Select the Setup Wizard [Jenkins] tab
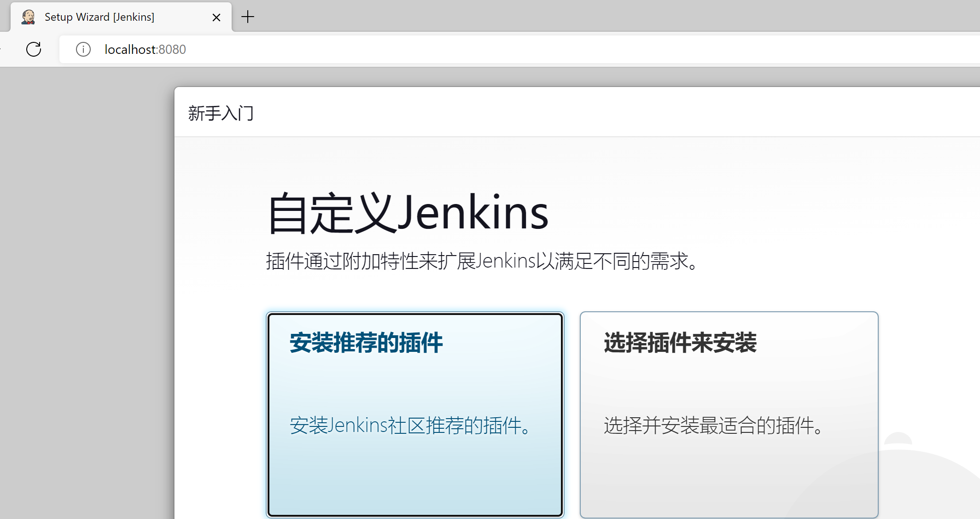The width and height of the screenshot is (980, 519). tap(121, 17)
